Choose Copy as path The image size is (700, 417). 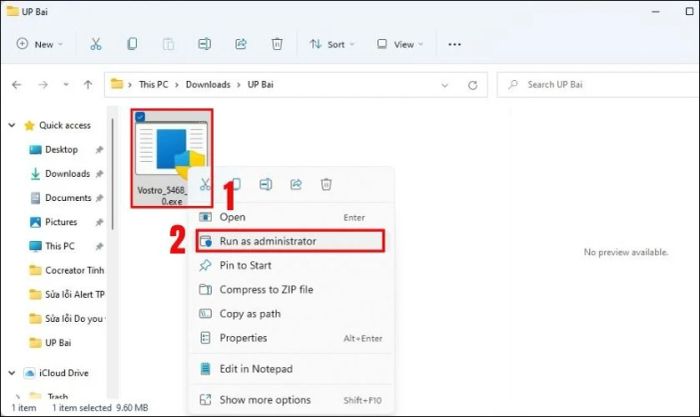[x=290, y=314]
